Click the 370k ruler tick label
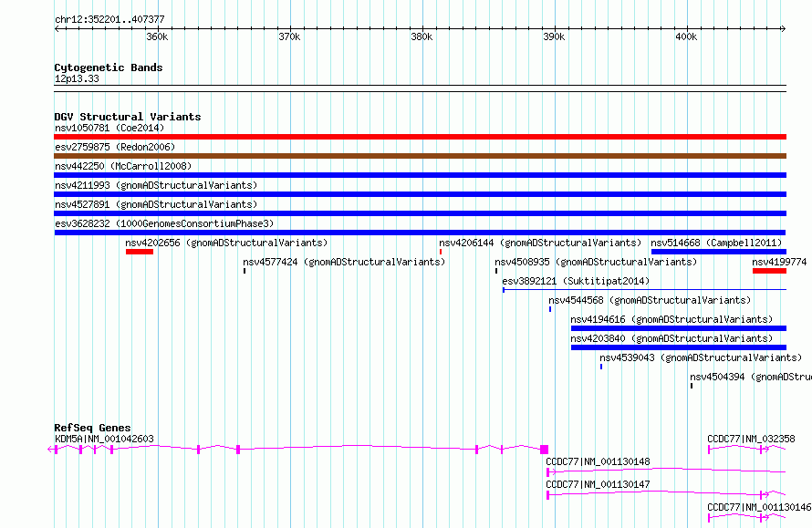The image size is (812, 528). 289,36
